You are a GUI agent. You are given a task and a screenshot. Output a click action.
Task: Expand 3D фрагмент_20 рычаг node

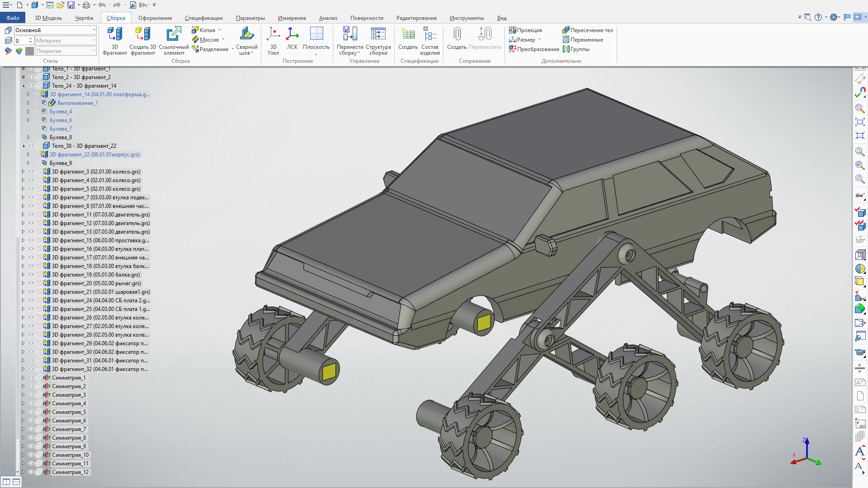[x=24, y=283]
